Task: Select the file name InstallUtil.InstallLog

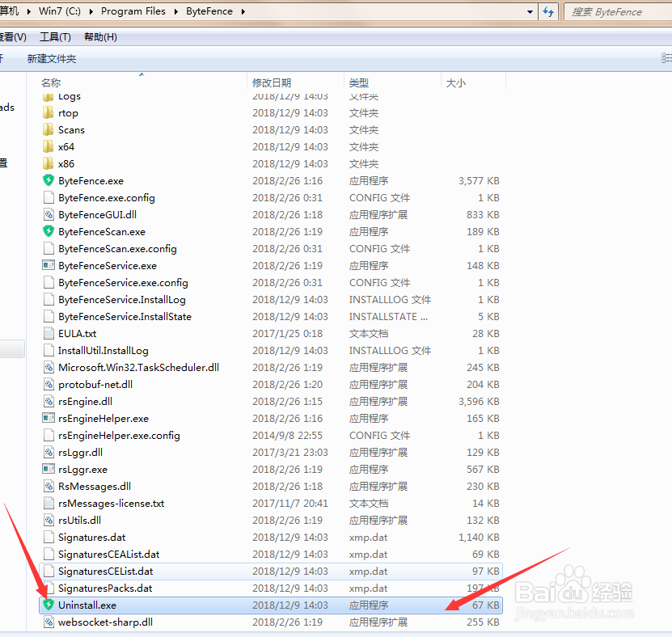Action: pos(104,350)
